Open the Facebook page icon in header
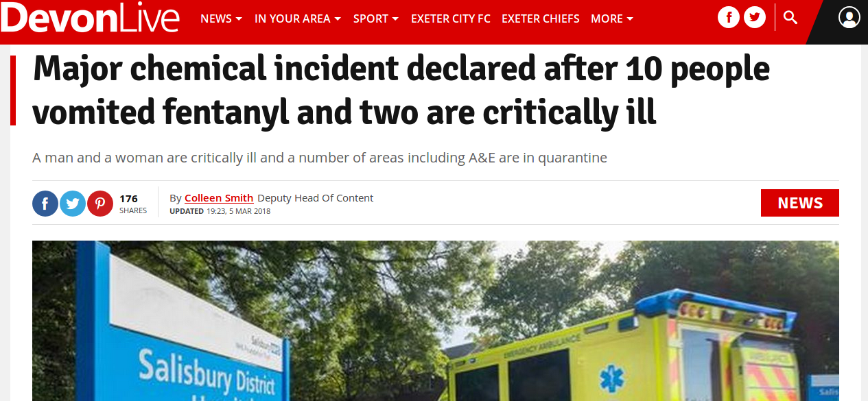This screenshot has height=401, width=868. 728,18
